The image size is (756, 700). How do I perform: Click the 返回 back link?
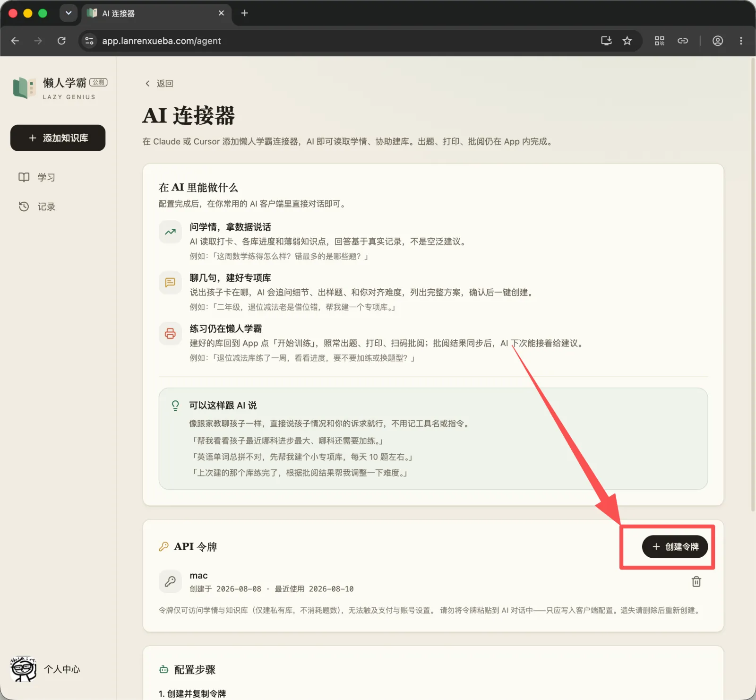coord(159,83)
